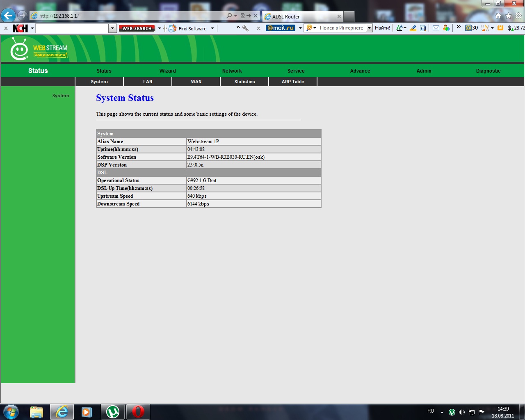Close the ADSL Router tab
The height and width of the screenshot is (420, 525).
339,16
